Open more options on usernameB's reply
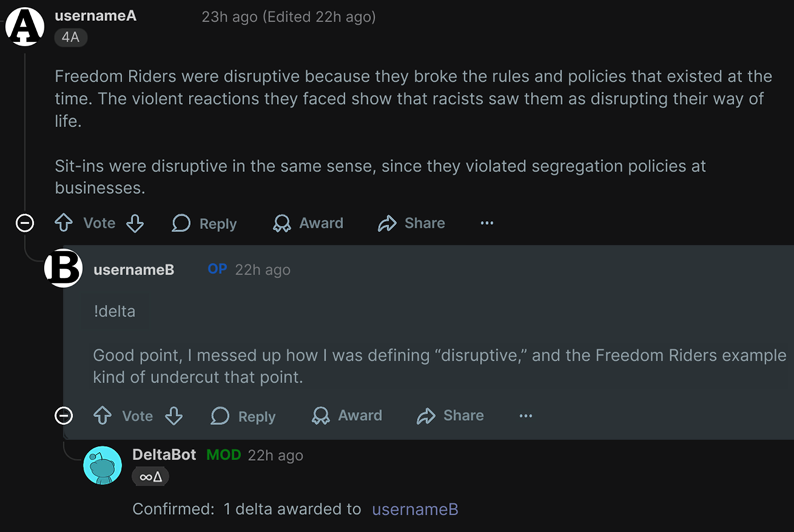 point(525,416)
